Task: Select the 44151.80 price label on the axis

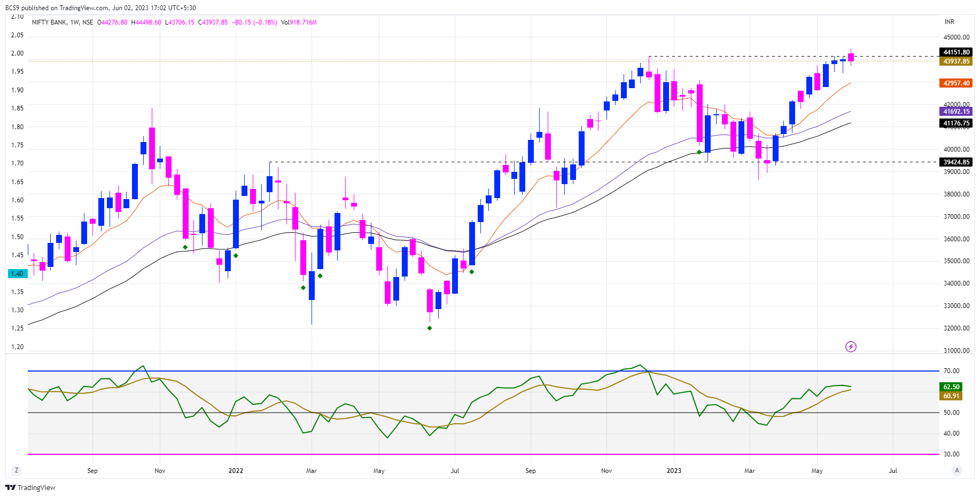Action: [957, 53]
